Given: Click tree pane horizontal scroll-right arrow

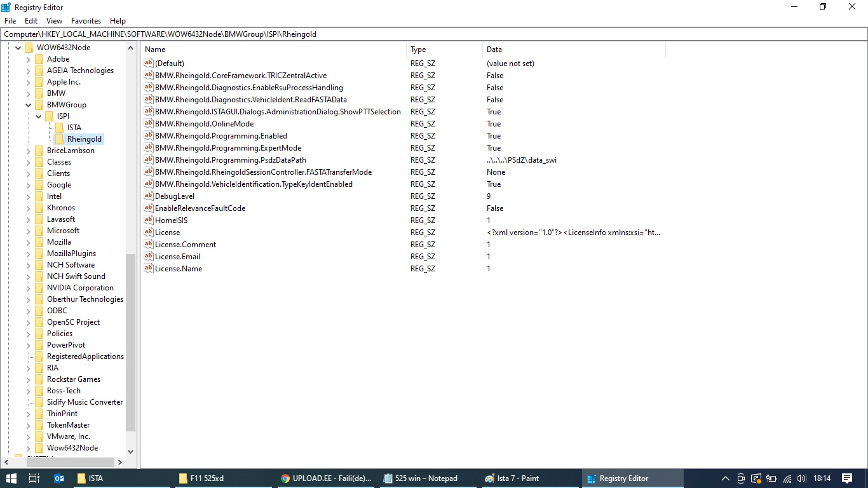Looking at the screenshot, I should 120,462.
